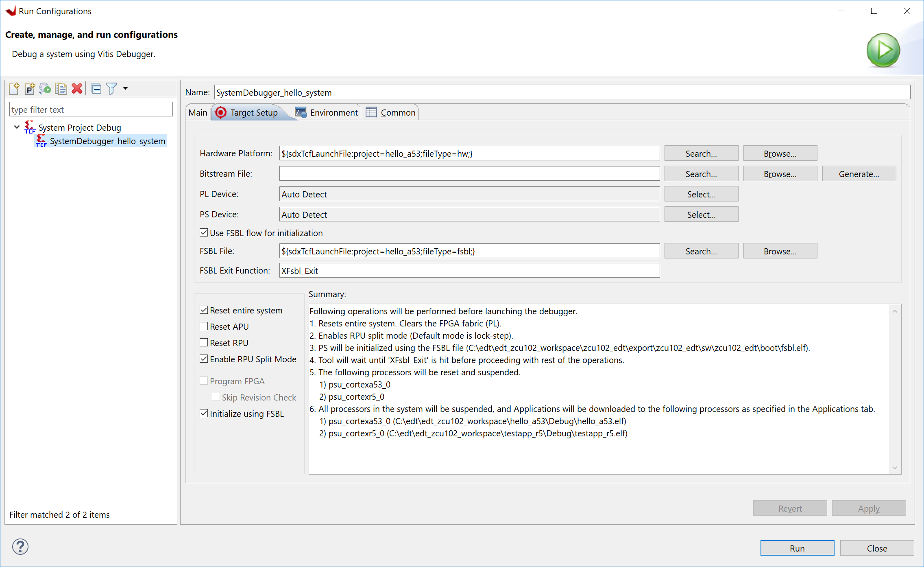This screenshot has width=924, height=567.
Task: Toggle Use FSBL flow for initialization
Action: pyautogui.click(x=204, y=232)
